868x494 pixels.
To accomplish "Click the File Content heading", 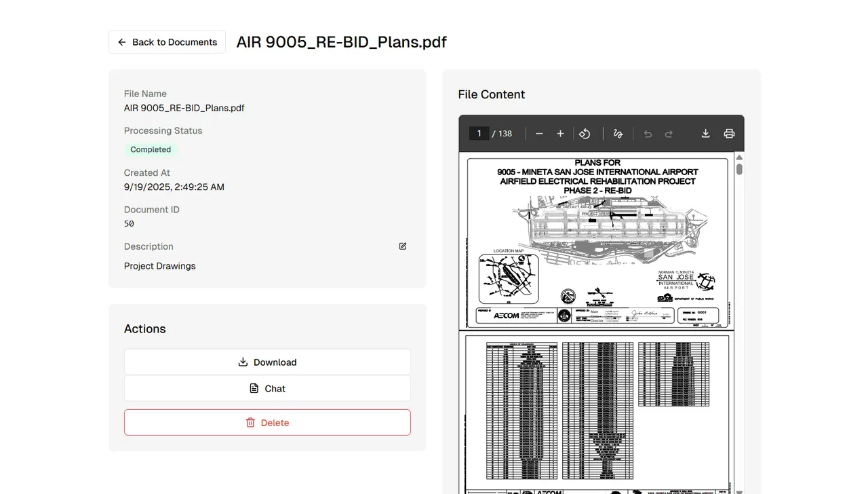I will pos(492,94).
